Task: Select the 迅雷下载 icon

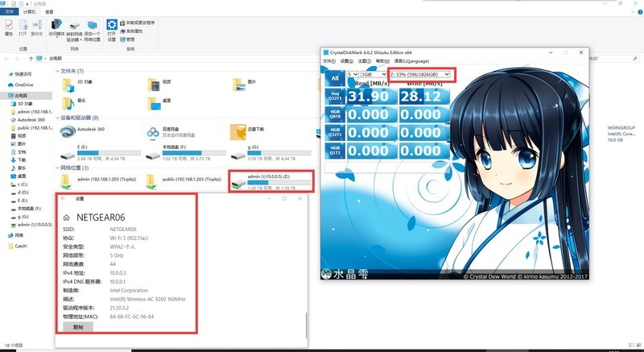Action: click(238, 132)
